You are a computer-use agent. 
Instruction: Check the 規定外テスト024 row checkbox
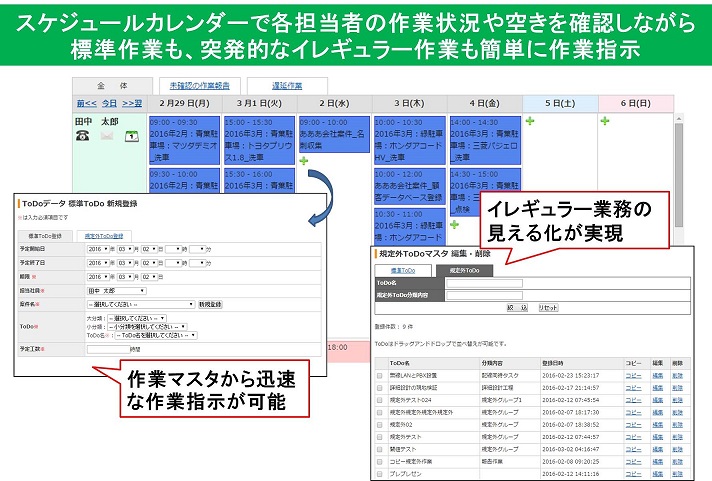380,400
